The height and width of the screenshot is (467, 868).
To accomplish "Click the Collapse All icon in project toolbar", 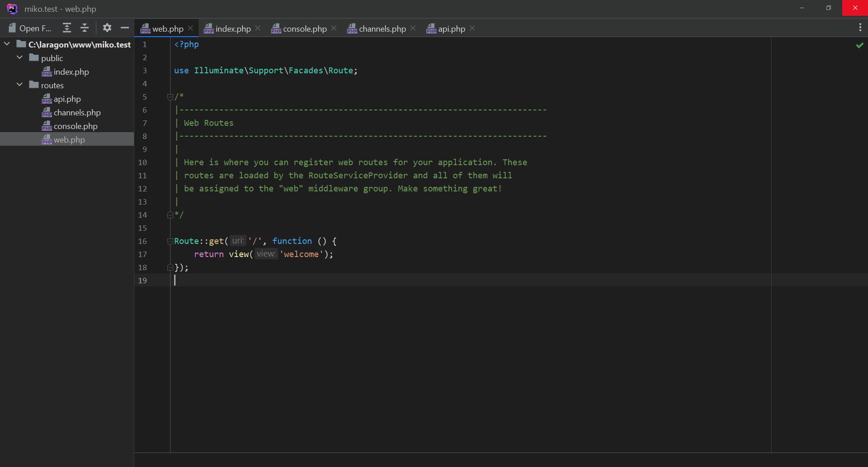I will click(85, 28).
